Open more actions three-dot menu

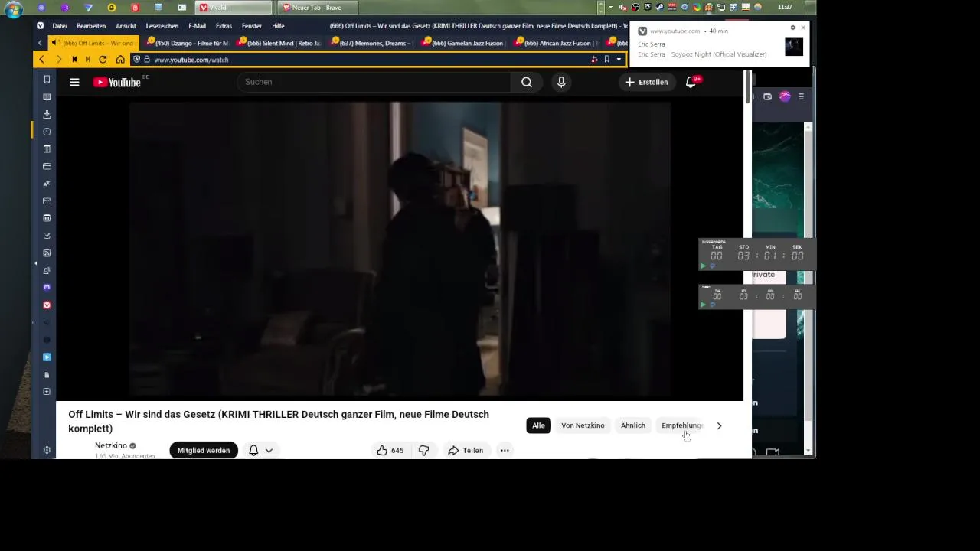[x=505, y=450]
